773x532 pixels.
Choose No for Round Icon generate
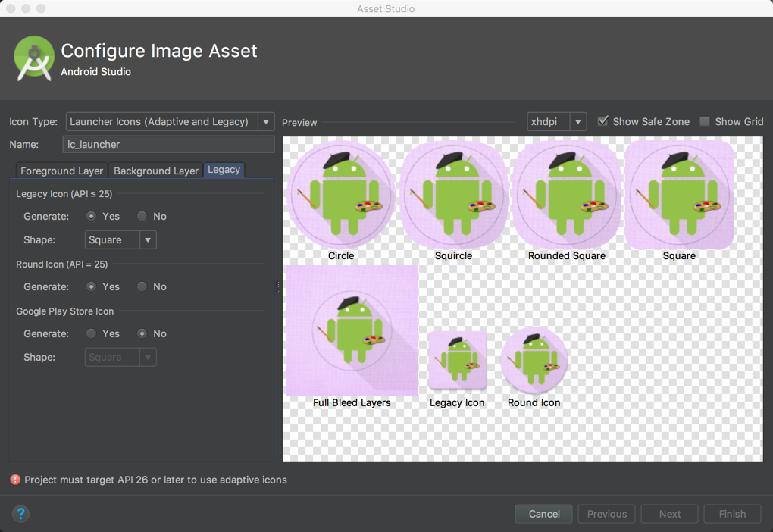142,286
